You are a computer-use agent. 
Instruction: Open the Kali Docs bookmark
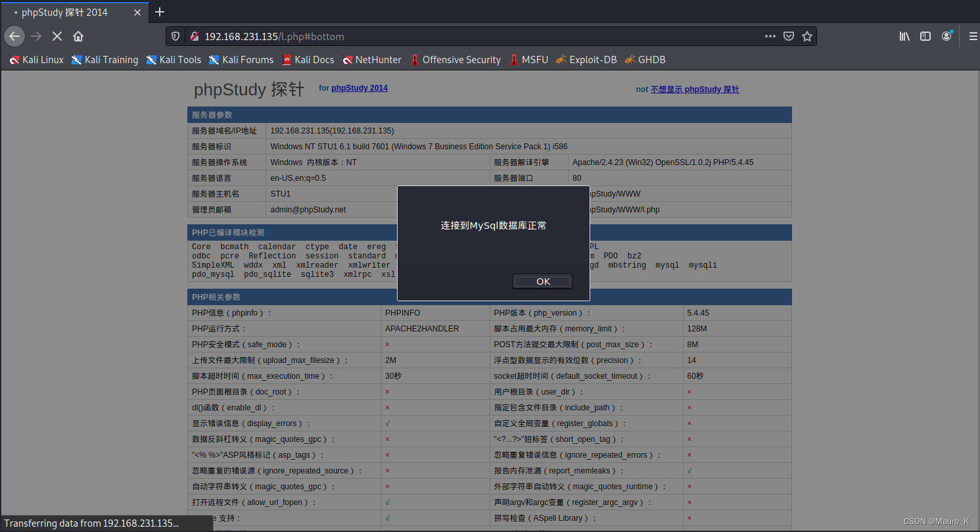[308, 60]
